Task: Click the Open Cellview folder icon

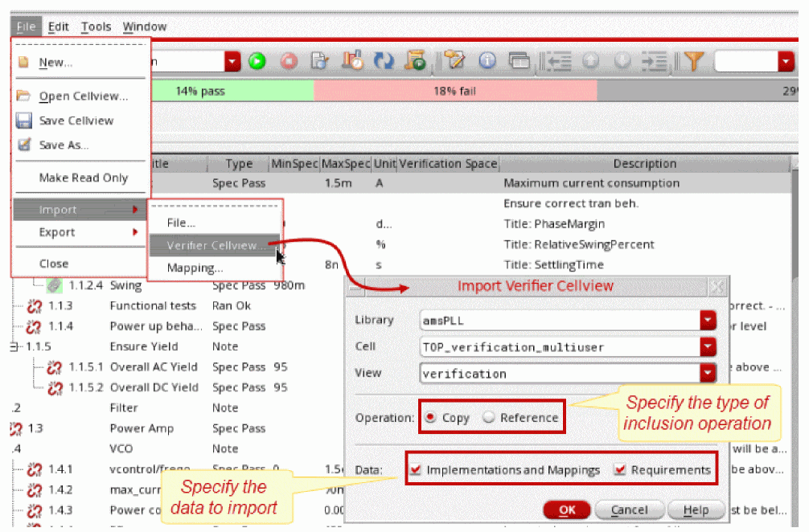Action: tap(23, 96)
